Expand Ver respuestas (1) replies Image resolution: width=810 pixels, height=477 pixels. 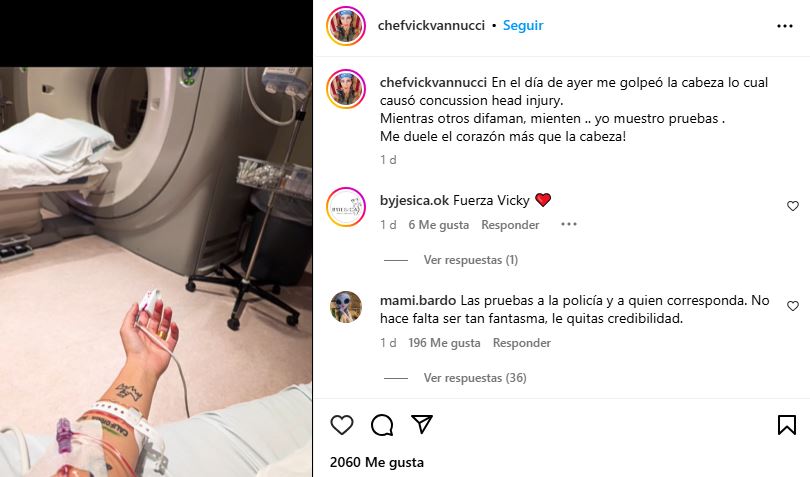[471, 260]
